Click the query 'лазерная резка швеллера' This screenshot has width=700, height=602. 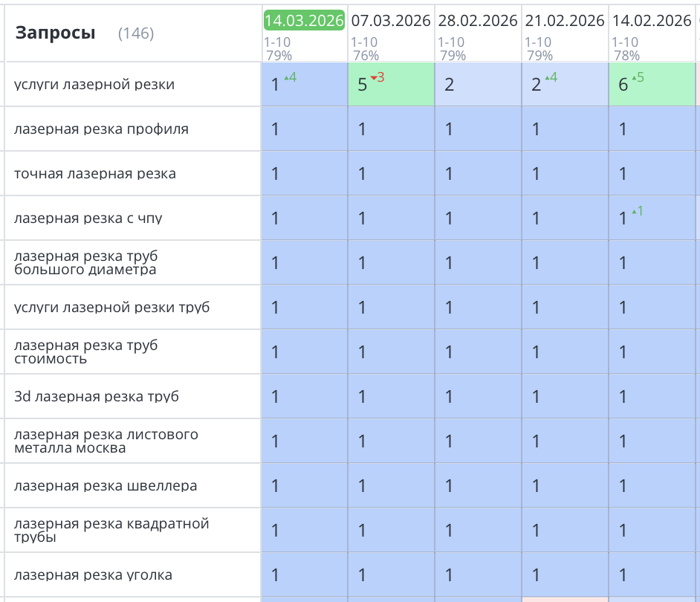tap(106, 486)
